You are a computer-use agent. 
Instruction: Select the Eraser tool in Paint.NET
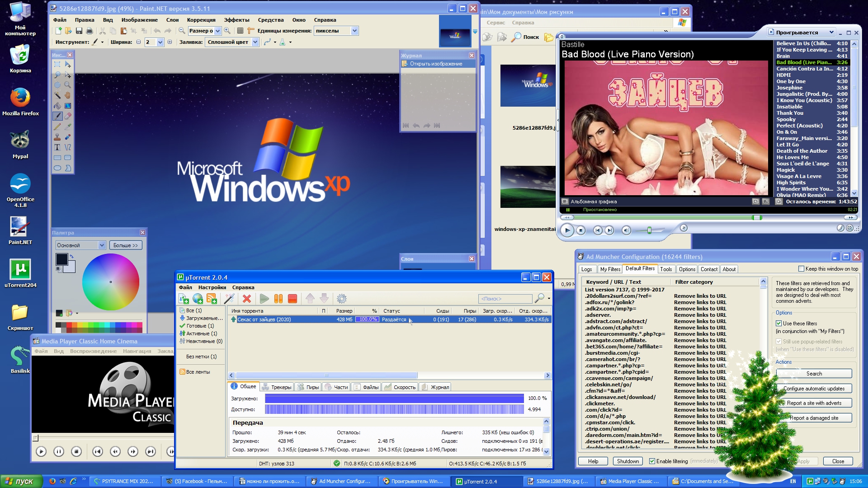(x=68, y=116)
